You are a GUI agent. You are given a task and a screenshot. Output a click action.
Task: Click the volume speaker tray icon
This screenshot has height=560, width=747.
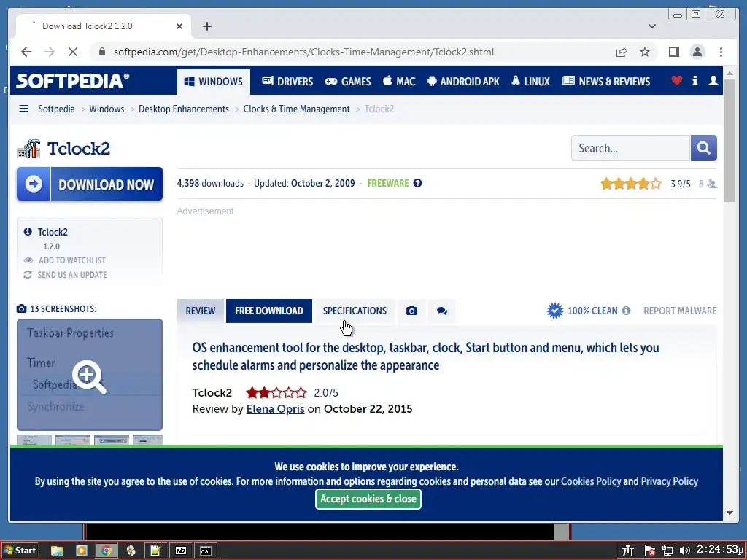[685, 551]
